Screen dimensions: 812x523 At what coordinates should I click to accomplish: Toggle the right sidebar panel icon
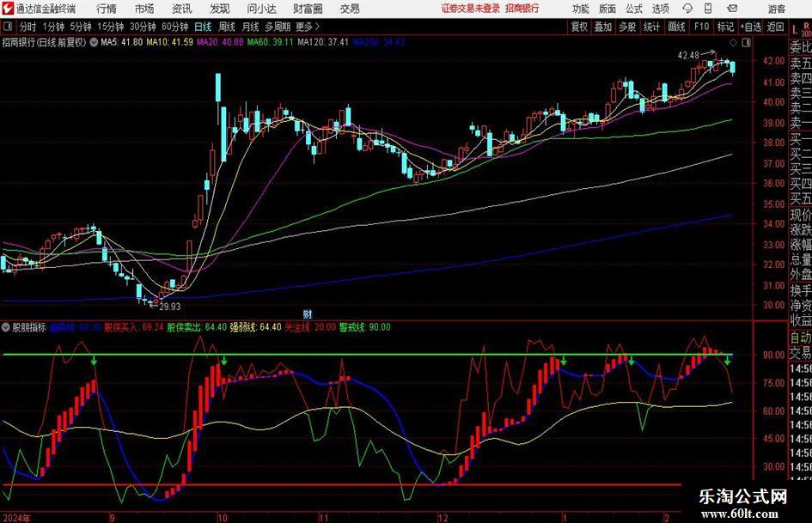pyautogui.click(x=746, y=42)
